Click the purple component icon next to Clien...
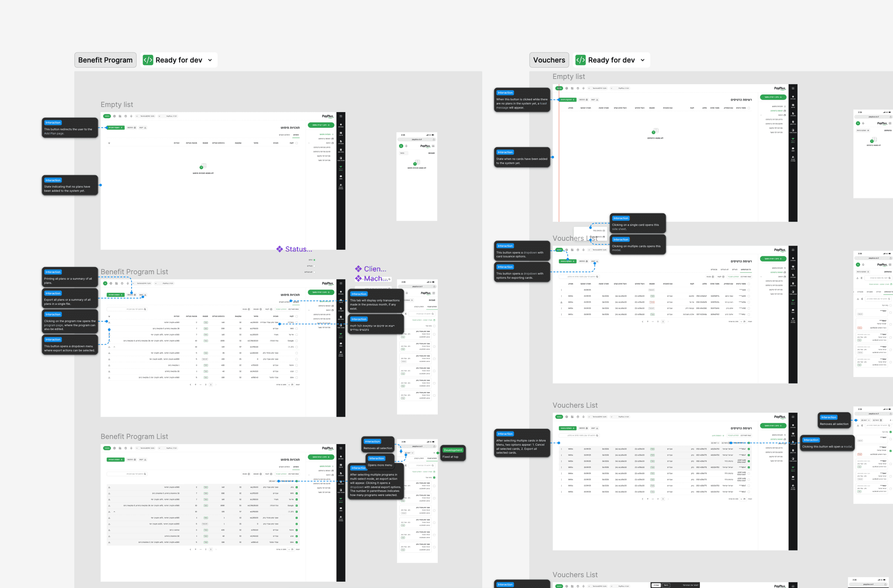 [x=358, y=269]
